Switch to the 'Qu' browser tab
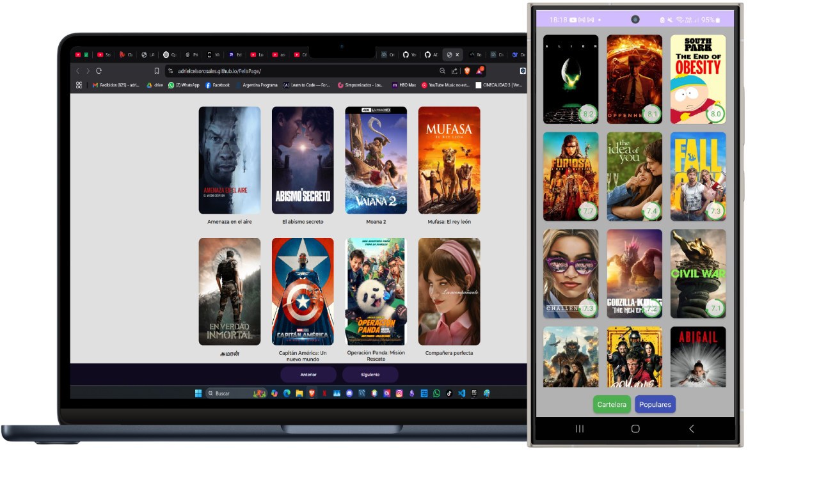Image resolution: width=819 pixels, height=504 pixels. 170,55
